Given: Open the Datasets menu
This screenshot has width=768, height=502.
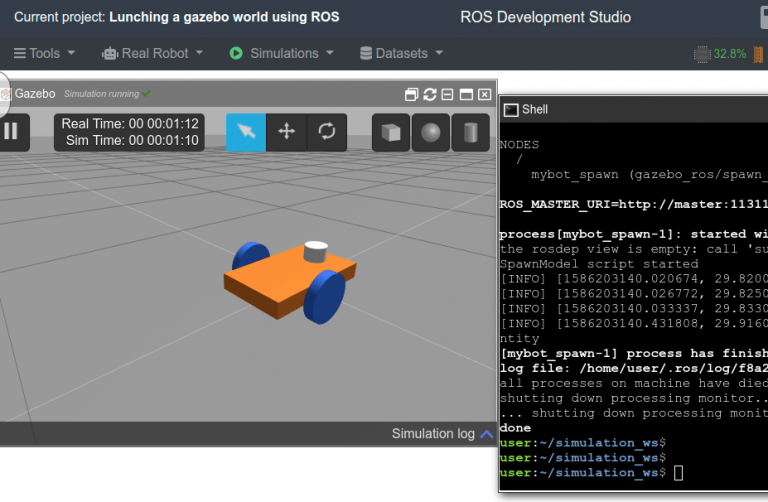Looking at the screenshot, I should pos(402,53).
